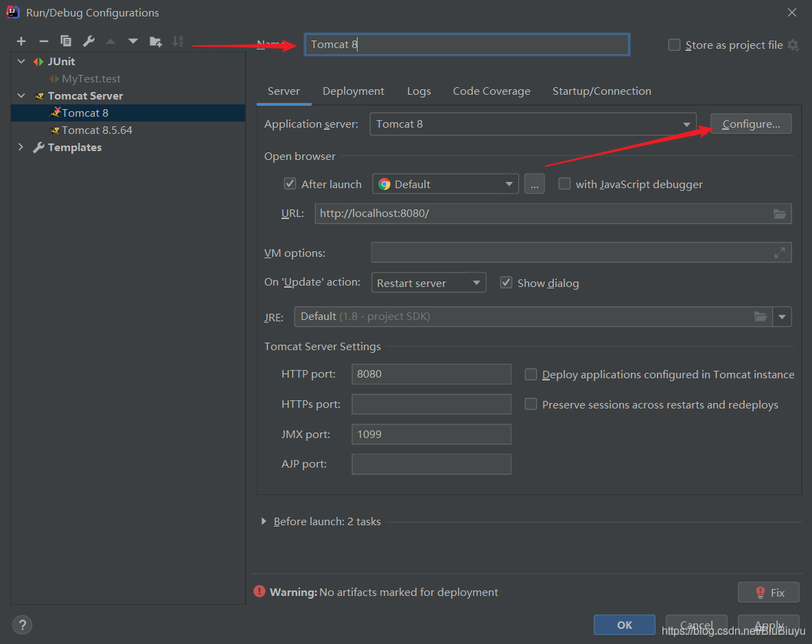Move configuration up arrow
This screenshot has height=644, width=812.
111,41
